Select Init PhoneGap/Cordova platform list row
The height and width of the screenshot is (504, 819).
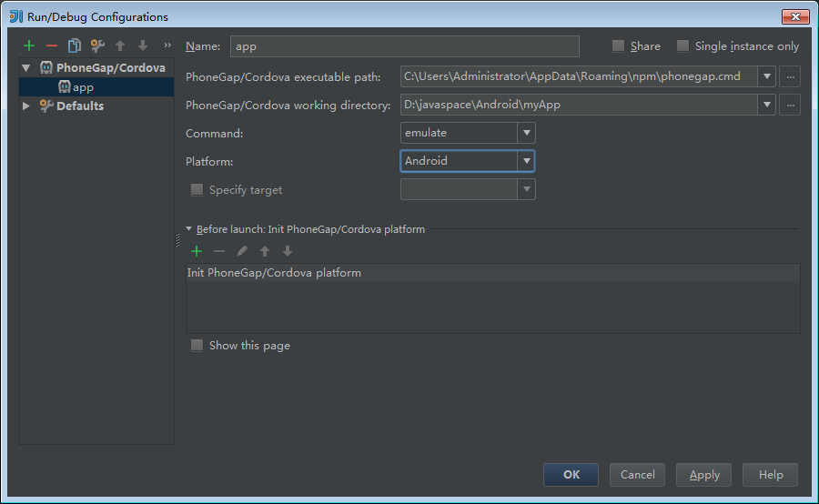coord(493,273)
